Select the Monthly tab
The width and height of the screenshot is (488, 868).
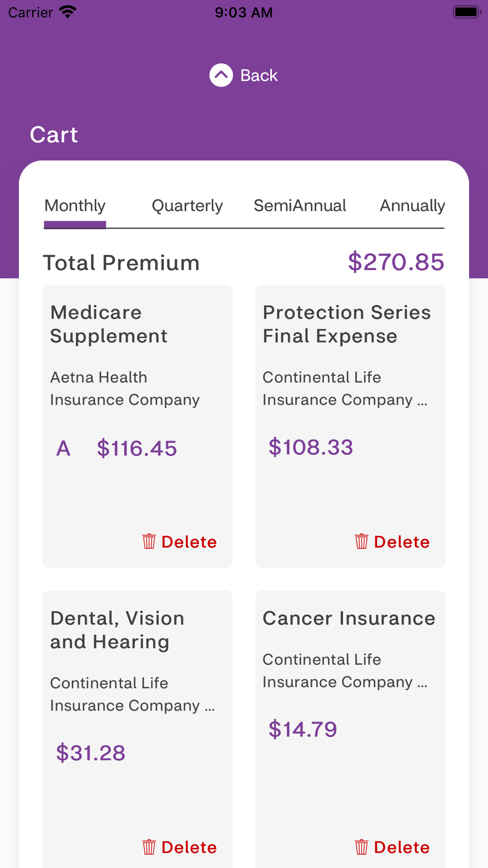coord(75,206)
